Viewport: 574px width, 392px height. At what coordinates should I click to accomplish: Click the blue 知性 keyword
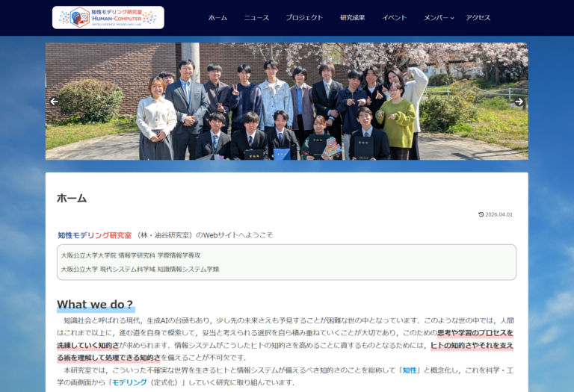click(x=410, y=370)
